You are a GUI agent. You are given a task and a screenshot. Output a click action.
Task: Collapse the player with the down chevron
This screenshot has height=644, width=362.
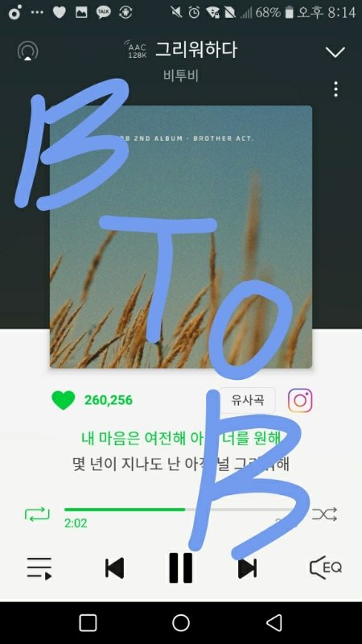(335, 52)
